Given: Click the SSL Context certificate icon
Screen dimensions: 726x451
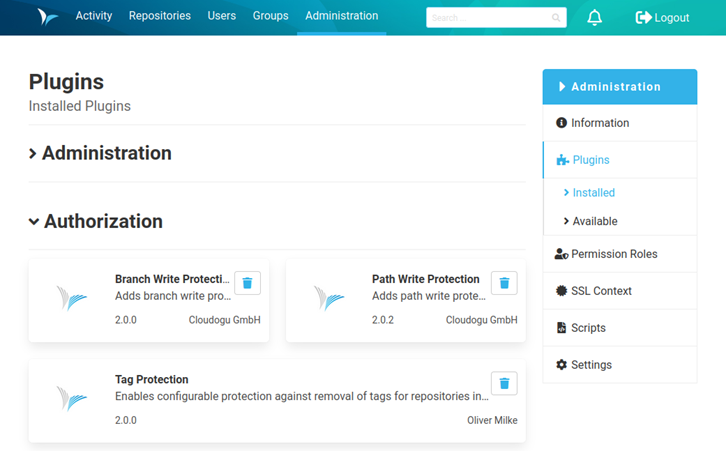Looking at the screenshot, I should click(561, 291).
